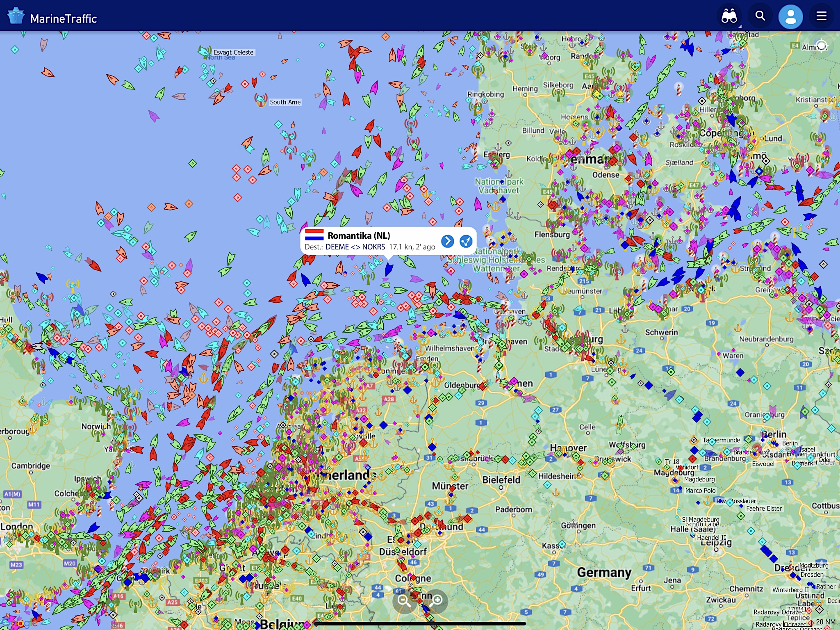Click the search magnifier icon

coord(760,16)
